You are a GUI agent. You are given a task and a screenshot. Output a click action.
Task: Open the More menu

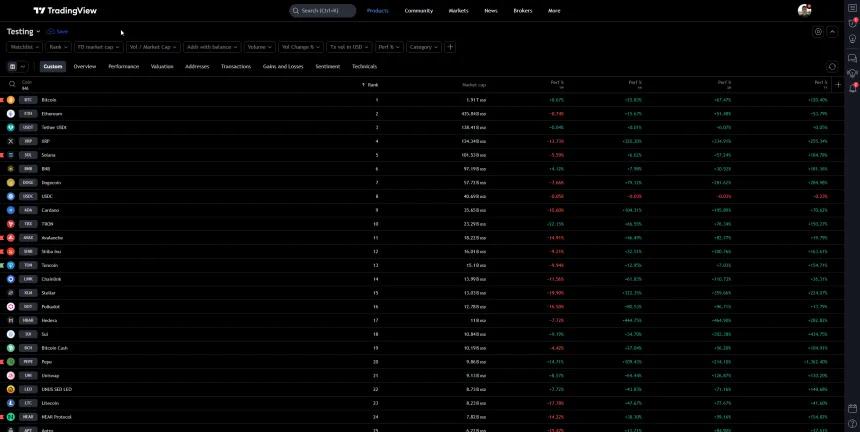point(554,10)
